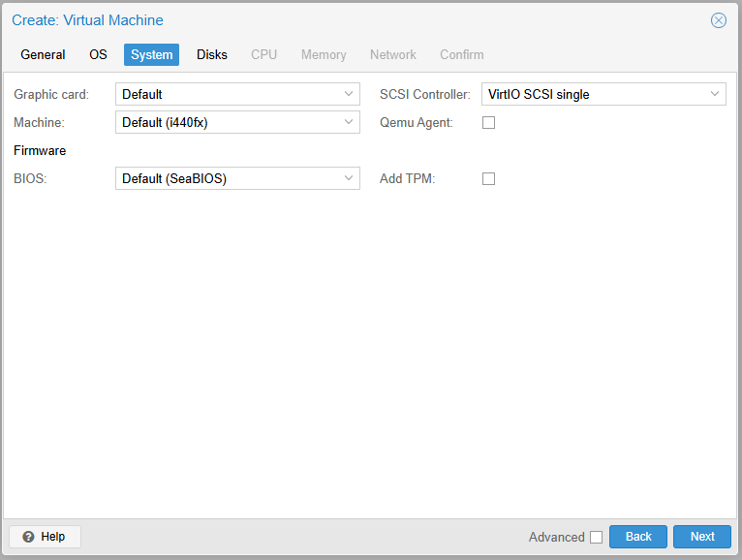Click the Advanced label text
The height and width of the screenshot is (560, 742).
[556, 538]
